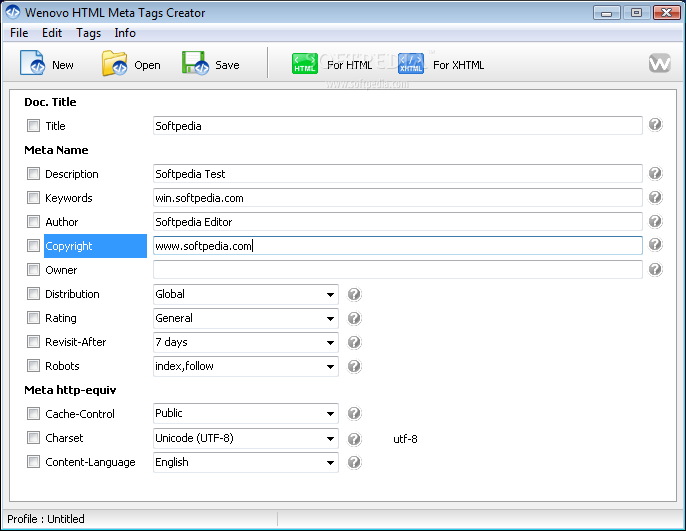Viewport: 686px width, 531px height.
Task: Expand the Content-Language dropdown showing English
Action: 245,462
